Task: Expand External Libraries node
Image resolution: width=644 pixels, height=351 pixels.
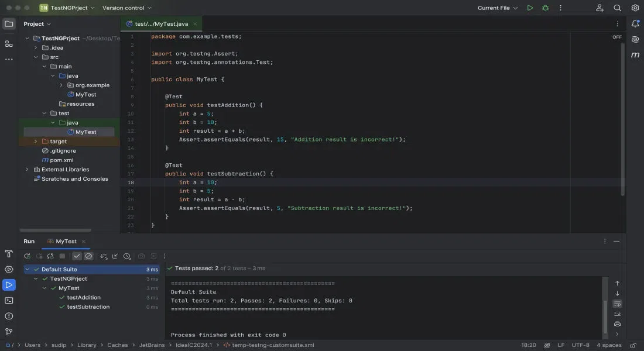Action: 27,169
